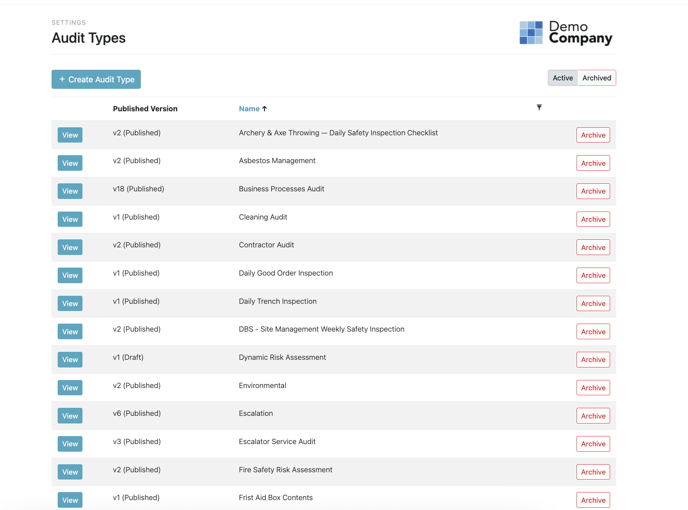Screen dimensions: 688x510
Task: Select the Active audit types toggle
Action: (x=563, y=78)
